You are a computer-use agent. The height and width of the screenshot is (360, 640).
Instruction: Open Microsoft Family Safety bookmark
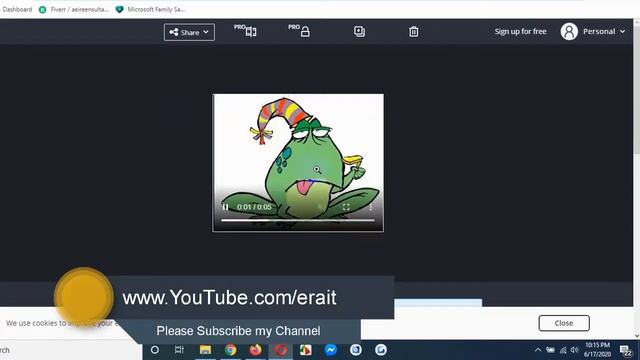click(x=151, y=9)
